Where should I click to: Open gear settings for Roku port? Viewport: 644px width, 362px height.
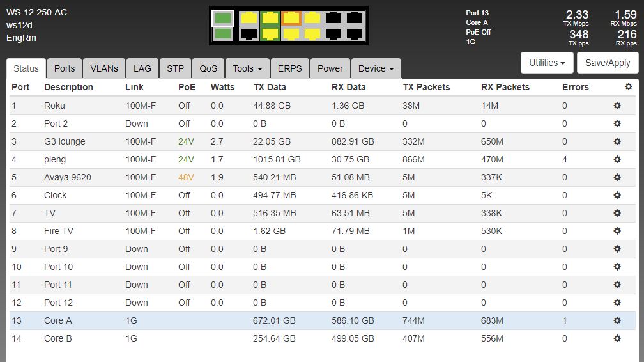tap(617, 106)
